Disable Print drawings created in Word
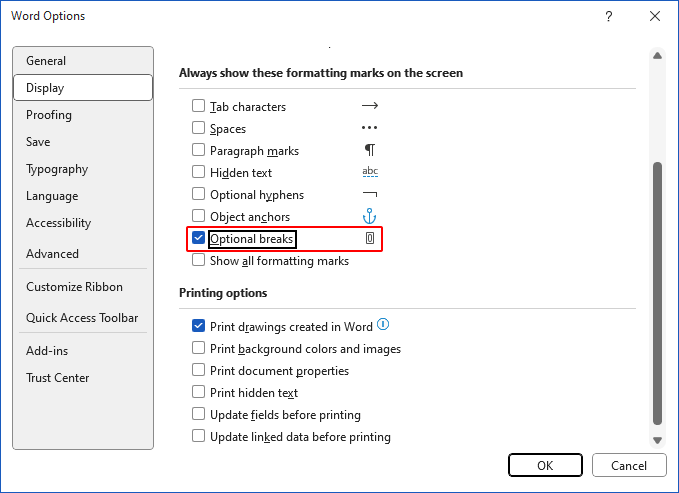The width and height of the screenshot is (679, 493). (198, 327)
